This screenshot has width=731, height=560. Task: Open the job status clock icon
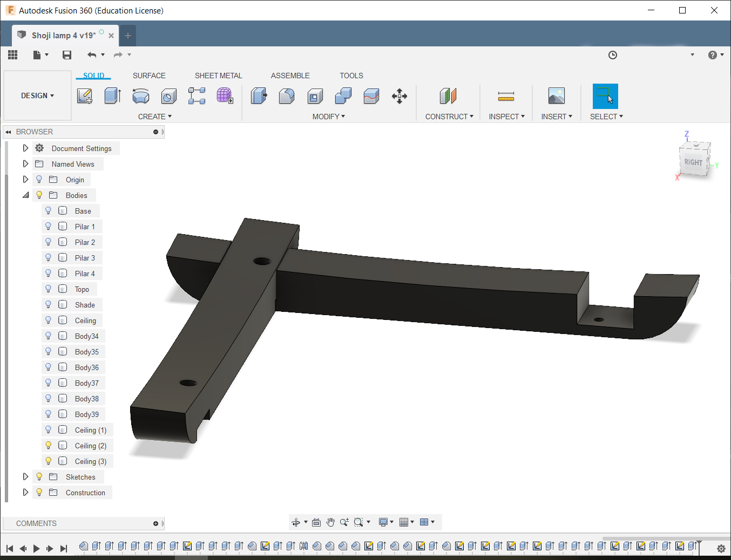tap(613, 55)
